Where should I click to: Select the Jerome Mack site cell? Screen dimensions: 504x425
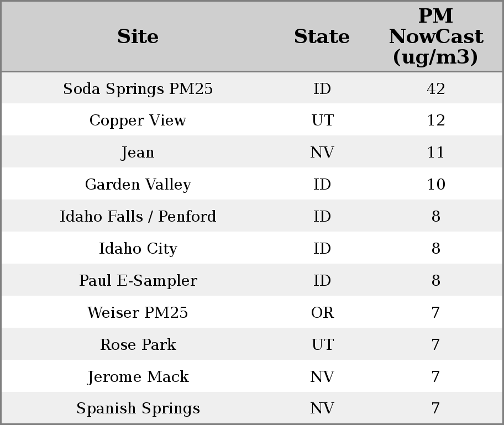(138, 377)
